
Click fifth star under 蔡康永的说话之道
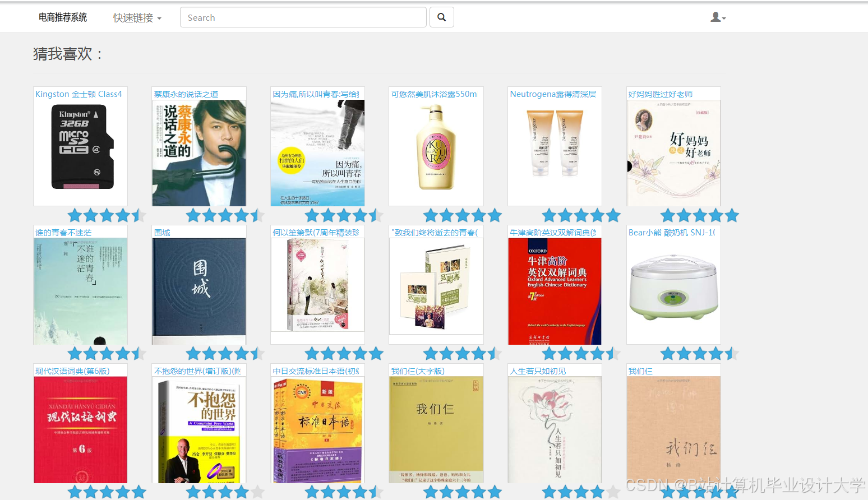click(x=257, y=215)
